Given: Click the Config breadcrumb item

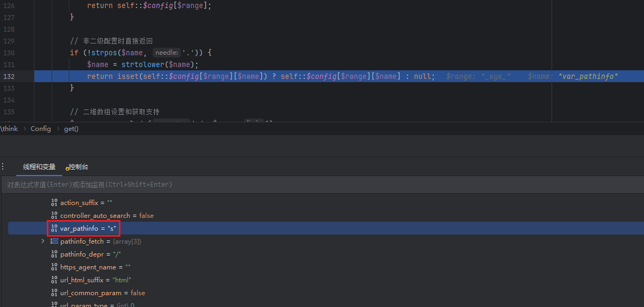Looking at the screenshot, I should 41,129.
